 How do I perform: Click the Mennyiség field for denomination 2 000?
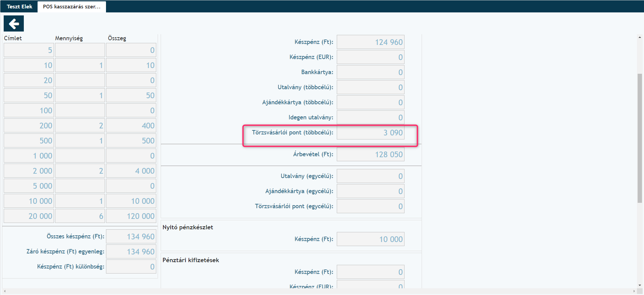tap(80, 171)
